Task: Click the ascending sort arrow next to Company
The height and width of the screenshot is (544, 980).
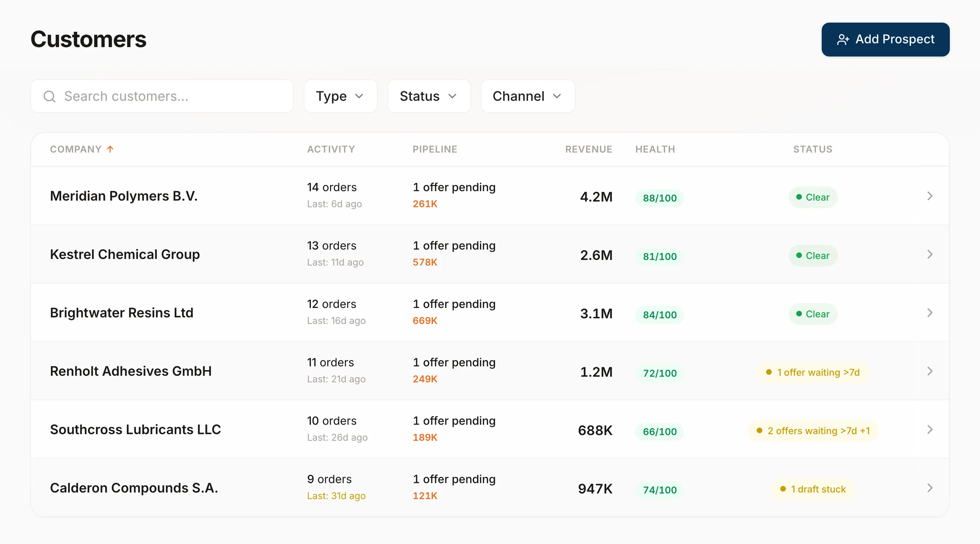Action: 110,149
